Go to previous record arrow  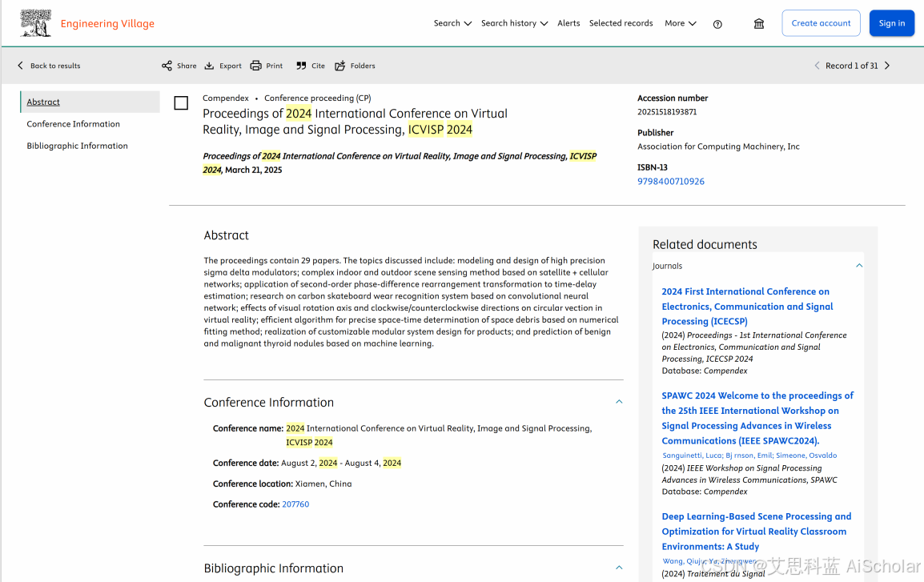[817, 66]
